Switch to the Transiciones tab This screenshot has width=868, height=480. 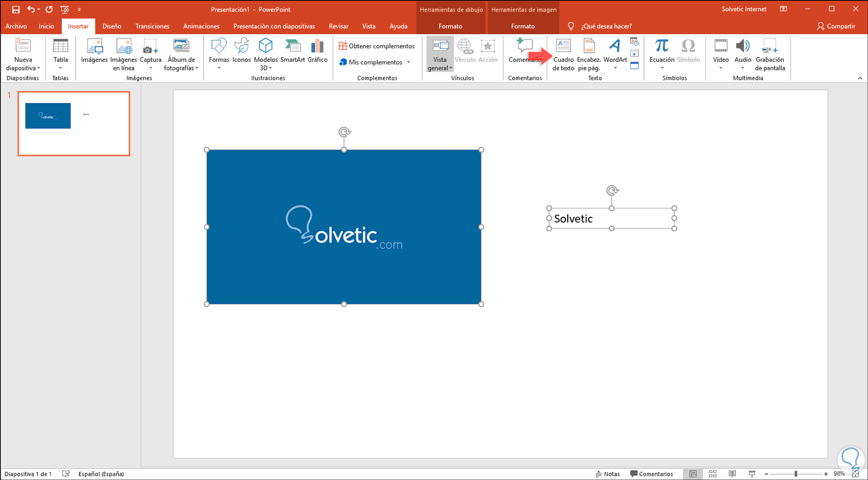tap(152, 26)
